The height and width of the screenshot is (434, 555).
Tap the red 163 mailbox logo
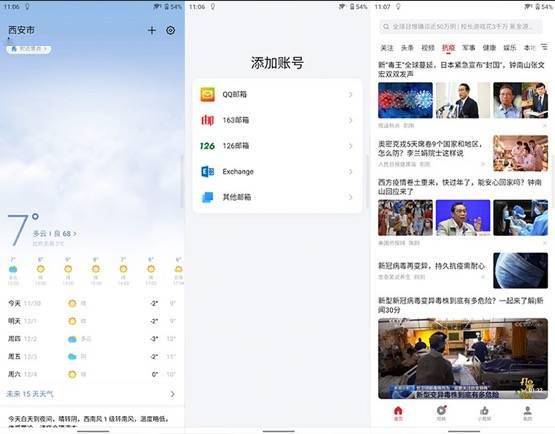[x=207, y=120]
